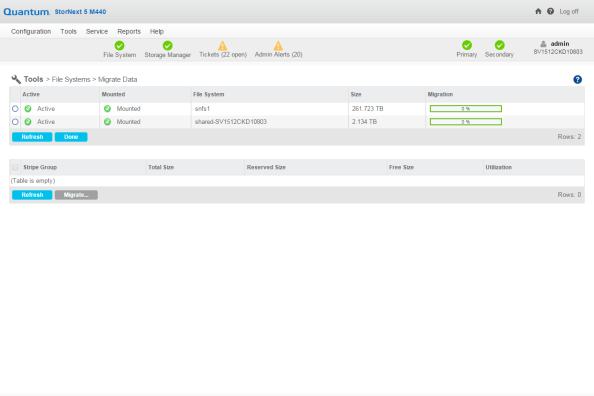This screenshot has width=594, height=396.
Task: Open the Help menu
Action: (x=156, y=31)
